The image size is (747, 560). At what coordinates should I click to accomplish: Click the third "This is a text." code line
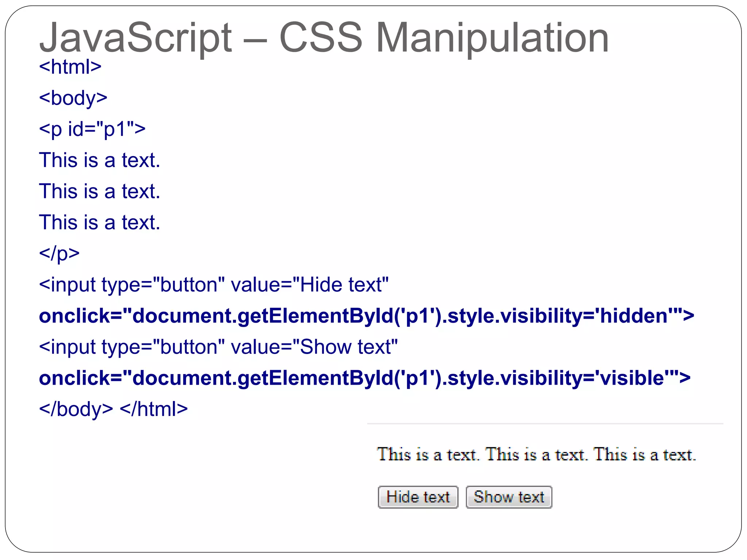pyautogui.click(x=99, y=222)
